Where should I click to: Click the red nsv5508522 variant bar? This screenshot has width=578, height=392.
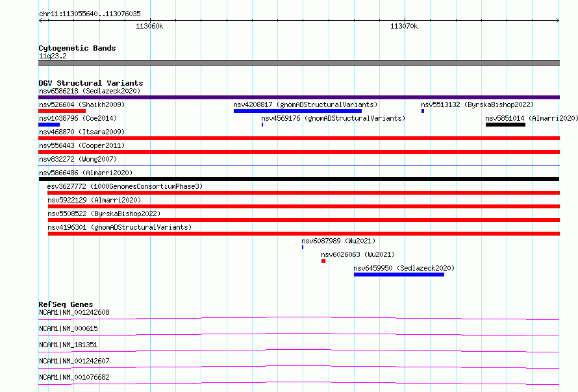click(304, 220)
